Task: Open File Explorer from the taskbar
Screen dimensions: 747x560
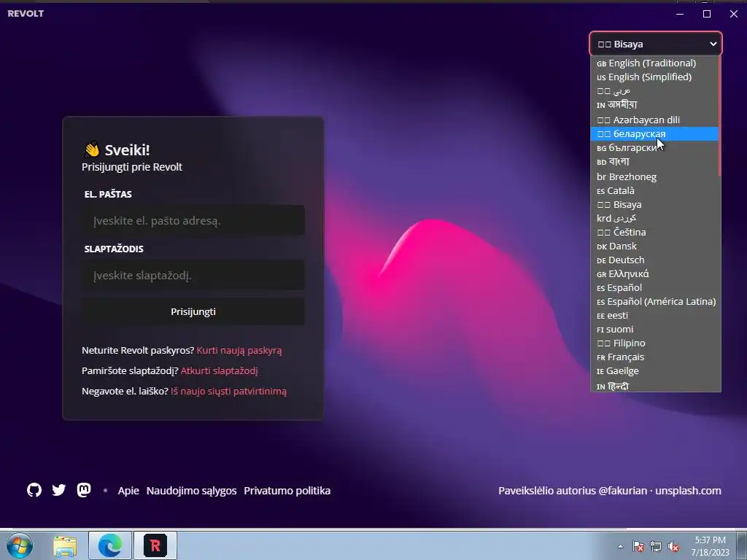Action: (65, 545)
